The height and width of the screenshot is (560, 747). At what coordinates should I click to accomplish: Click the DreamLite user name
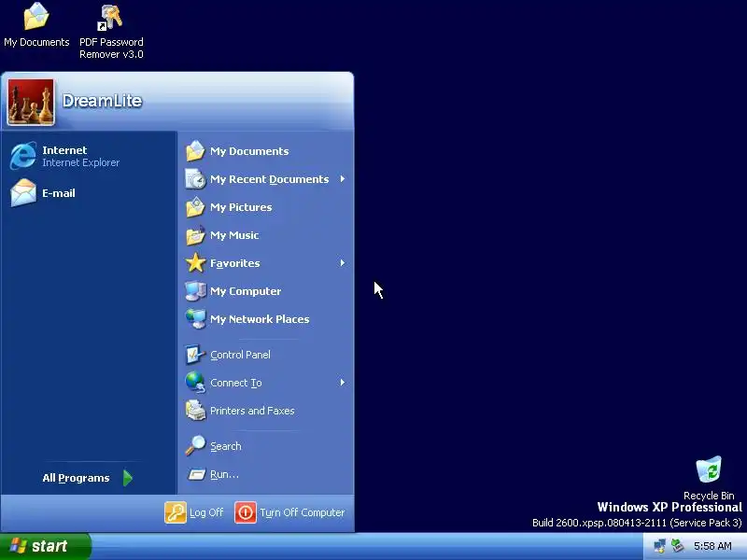(102, 101)
